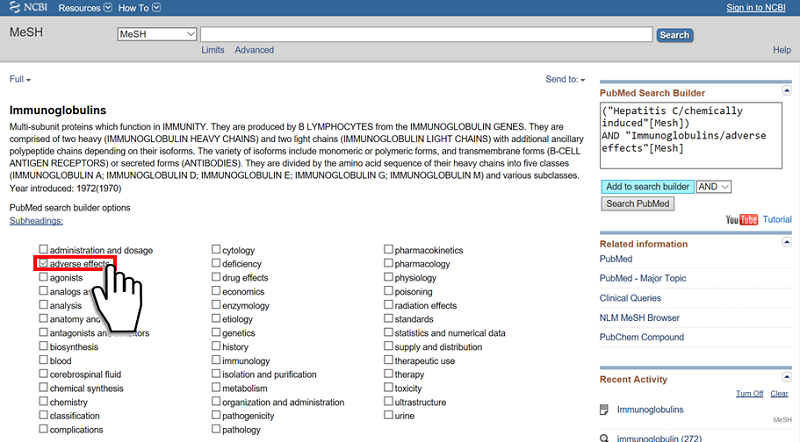Click the main search input field
Screen dimensions: 800x442
coord(427,34)
